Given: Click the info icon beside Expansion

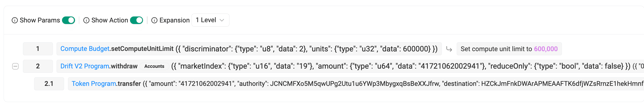Looking at the screenshot, I should point(154,20).
